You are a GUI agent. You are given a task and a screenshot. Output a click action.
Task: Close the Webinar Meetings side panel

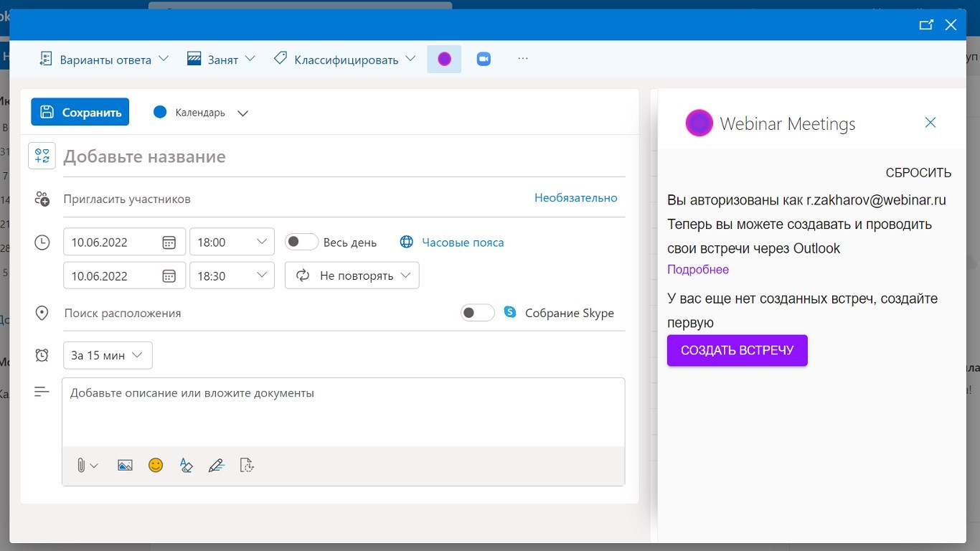(x=930, y=123)
